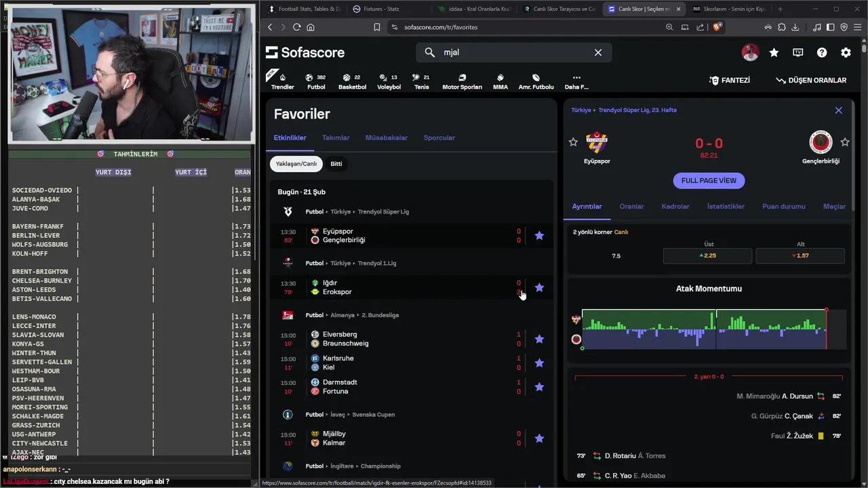The height and width of the screenshot is (488, 868).
Task: Open favorites star in Sofascore header
Action: [x=774, y=52]
